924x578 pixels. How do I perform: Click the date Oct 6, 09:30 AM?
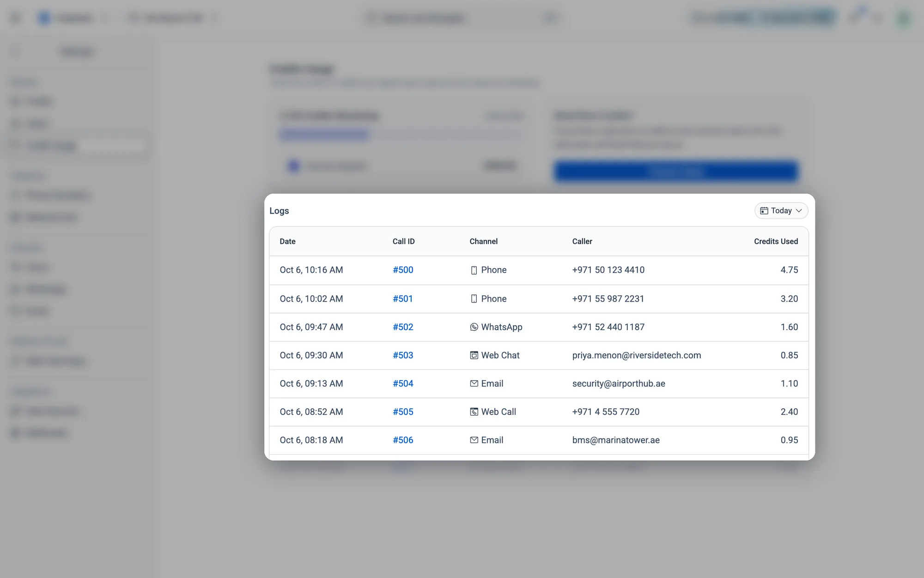click(x=311, y=355)
